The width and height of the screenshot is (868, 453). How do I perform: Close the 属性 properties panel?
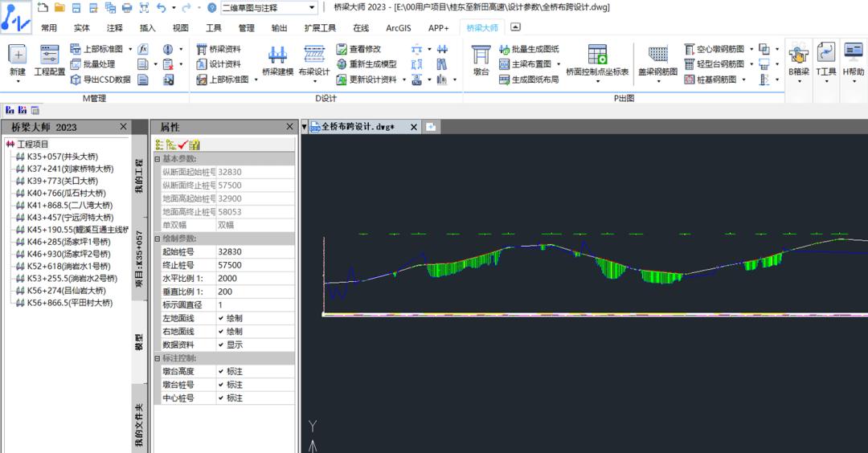point(289,127)
